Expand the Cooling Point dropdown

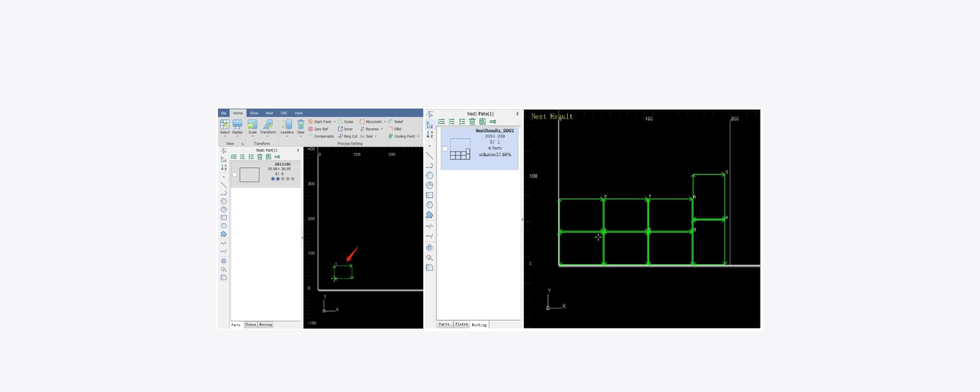[x=418, y=137]
